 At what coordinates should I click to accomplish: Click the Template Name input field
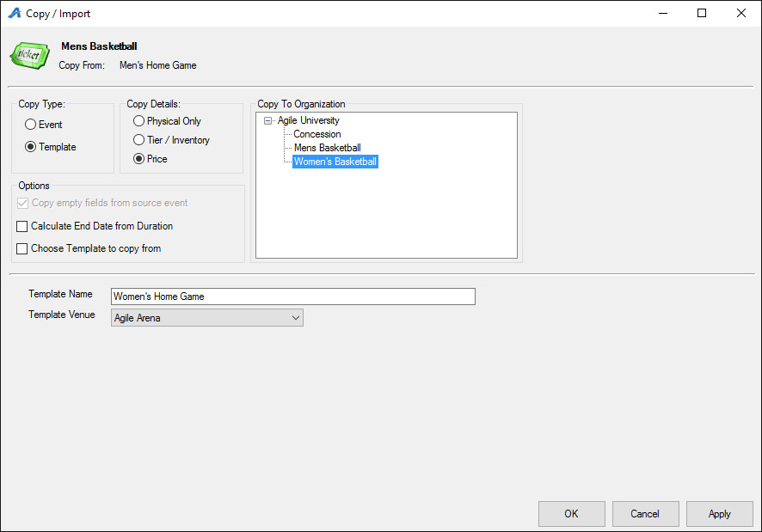coord(293,297)
